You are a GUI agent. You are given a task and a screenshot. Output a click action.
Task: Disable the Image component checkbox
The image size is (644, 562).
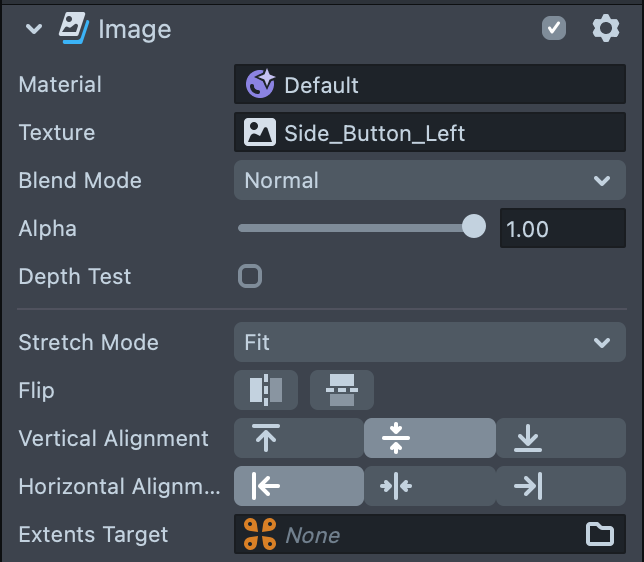coord(554,28)
